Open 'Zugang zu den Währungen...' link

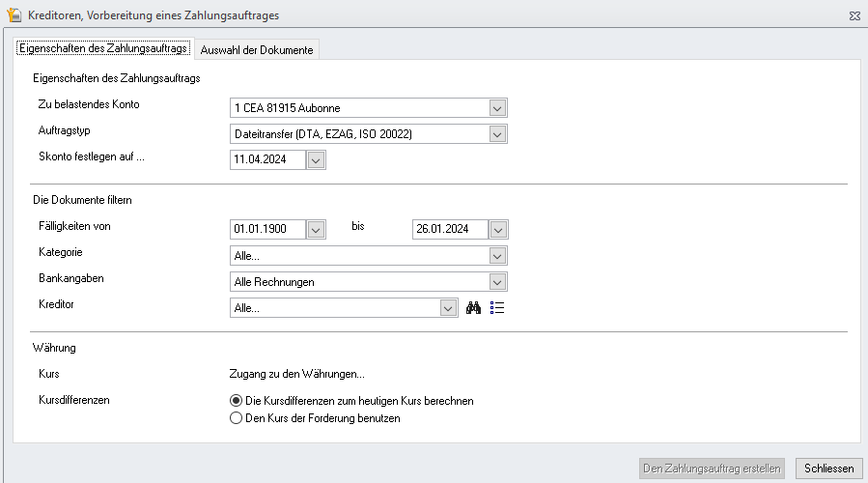(x=296, y=374)
